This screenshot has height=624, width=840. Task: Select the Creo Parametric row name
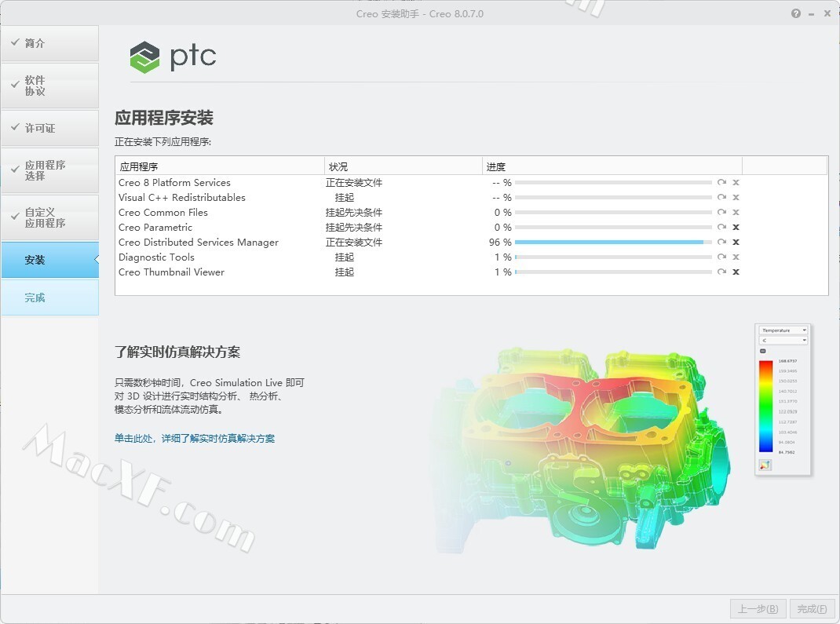[155, 227]
